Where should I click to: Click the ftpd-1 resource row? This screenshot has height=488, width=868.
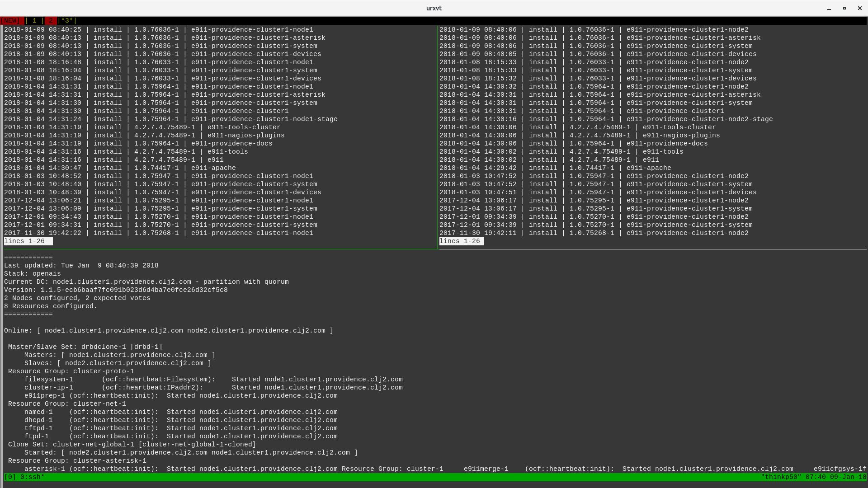pyautogui.click(x=181, y=436)
